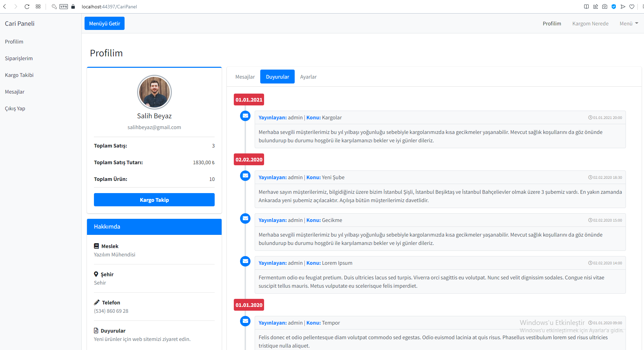Click the phone number (534) 860 69 28
The height and width of the screenshot is (350, 644).
tap(111, 311)
